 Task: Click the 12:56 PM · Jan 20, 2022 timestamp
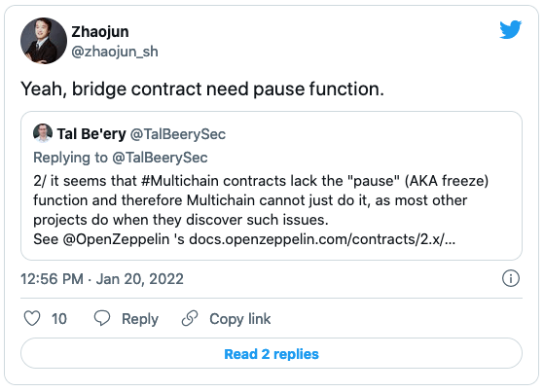click(102, 279)
